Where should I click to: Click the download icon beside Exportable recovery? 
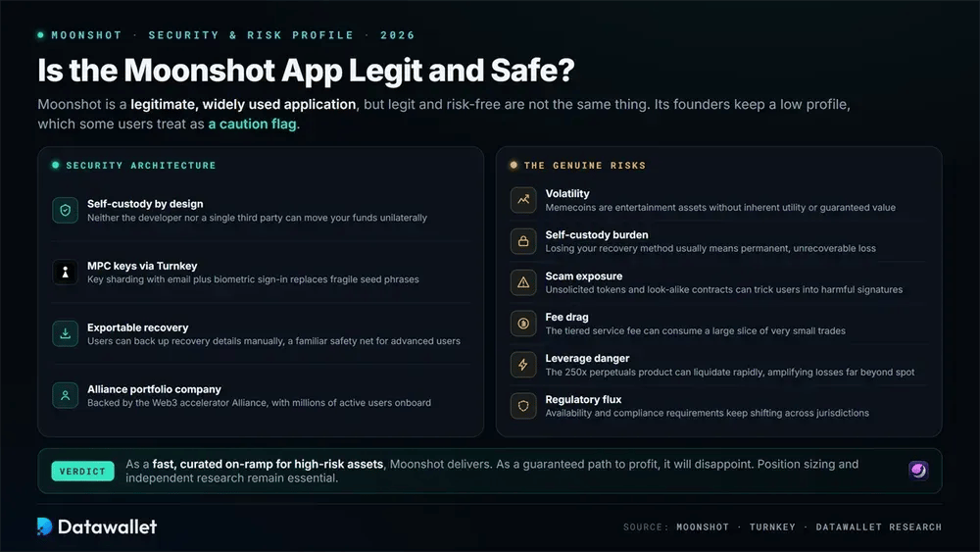[65, 333]
